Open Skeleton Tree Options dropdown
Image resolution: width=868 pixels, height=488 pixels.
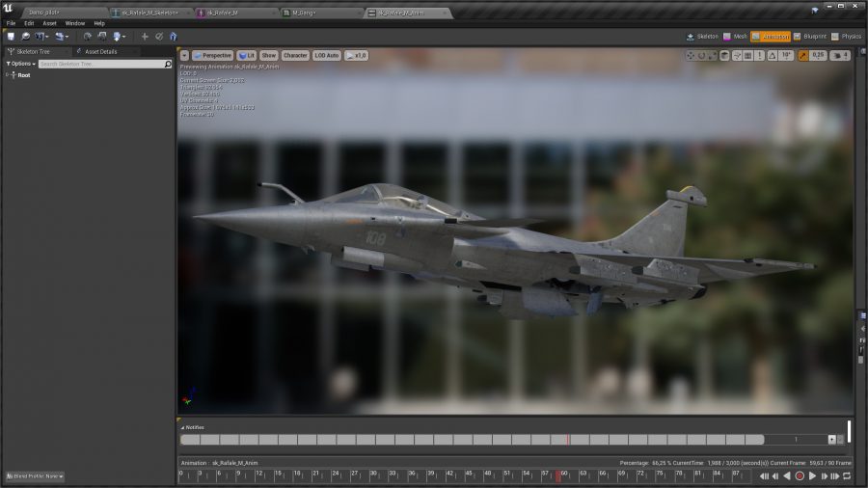coord(21,65)
